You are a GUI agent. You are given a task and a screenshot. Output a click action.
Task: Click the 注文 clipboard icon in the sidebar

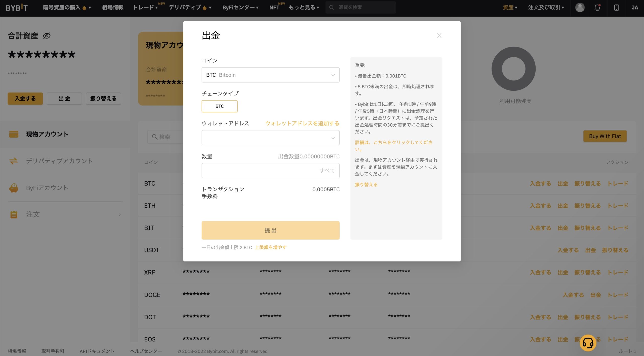tap(14, 214)
